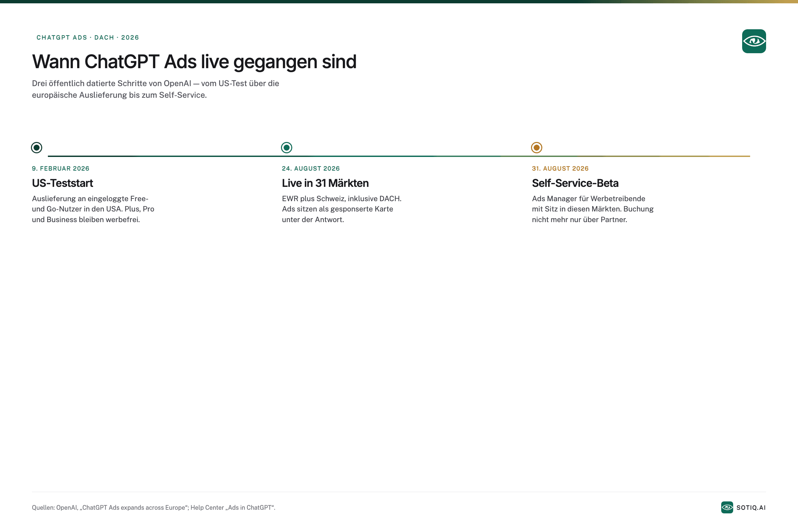The width and height of the screenshot is (798, 532).
Task: Select the orange 31. August 2026 marker
Action: [x=537, y=148]
